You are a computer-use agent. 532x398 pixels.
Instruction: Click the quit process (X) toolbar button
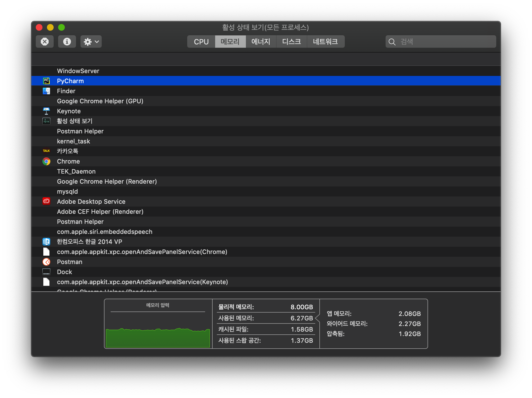pos(45,42)
